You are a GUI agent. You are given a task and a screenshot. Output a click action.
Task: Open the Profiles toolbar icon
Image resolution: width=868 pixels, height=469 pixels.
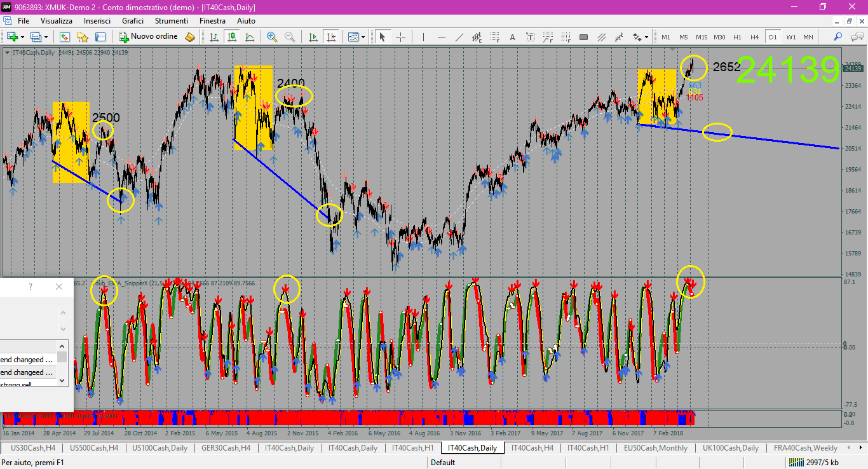tap(36, 37)
